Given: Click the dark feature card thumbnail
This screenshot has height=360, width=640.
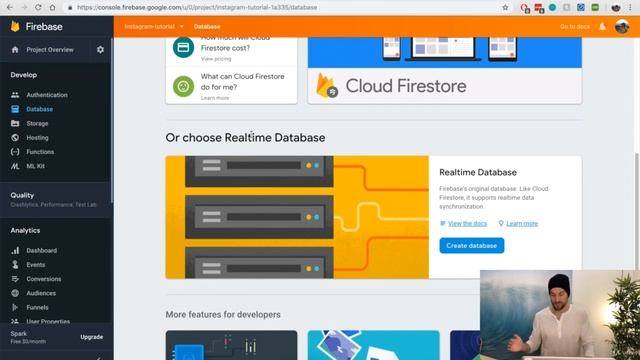Looking at the screenshot, I should pos(231,345).
